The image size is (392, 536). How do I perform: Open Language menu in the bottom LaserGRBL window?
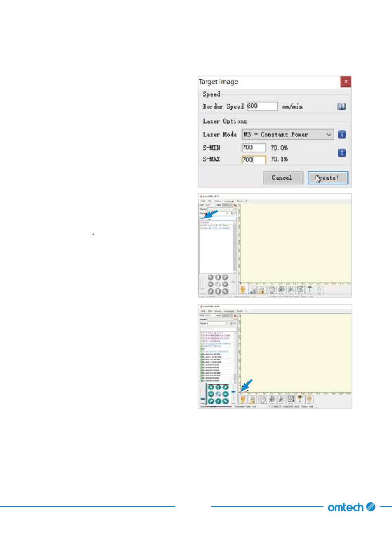pyautogui.click(x=229, y=311)
